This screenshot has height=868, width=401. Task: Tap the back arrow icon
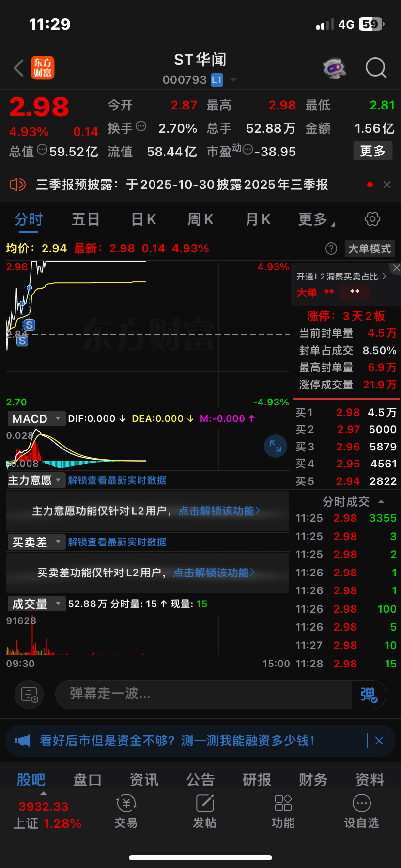(x=19, y=68)
